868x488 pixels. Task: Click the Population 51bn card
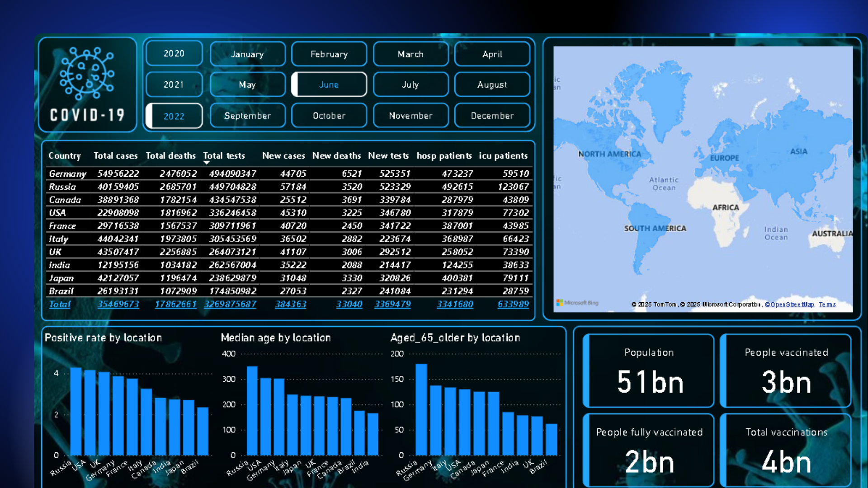tap(649, 371)
